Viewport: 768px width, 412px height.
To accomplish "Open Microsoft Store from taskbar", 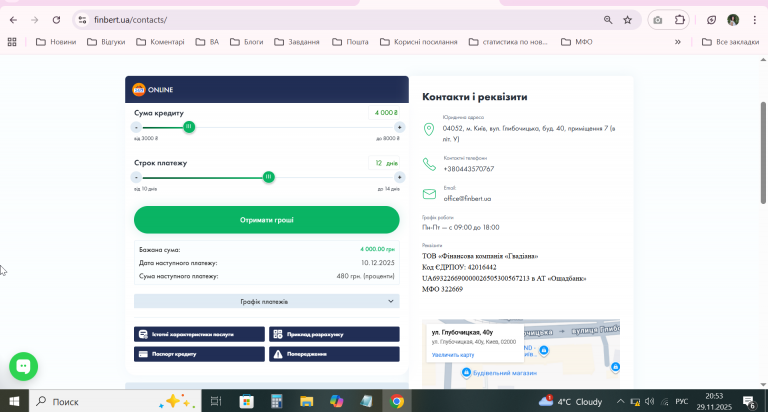I will 246,402.
